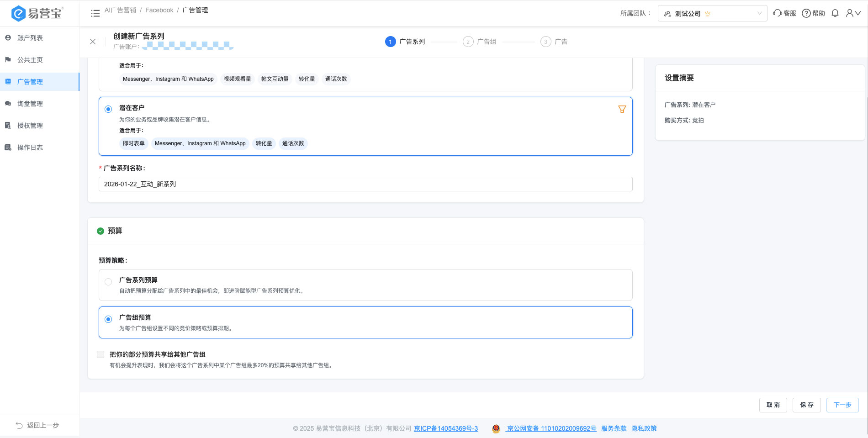Enable sharing budget with other ad groups checkbox
The image size is (868, 438).
click(101, 354)
